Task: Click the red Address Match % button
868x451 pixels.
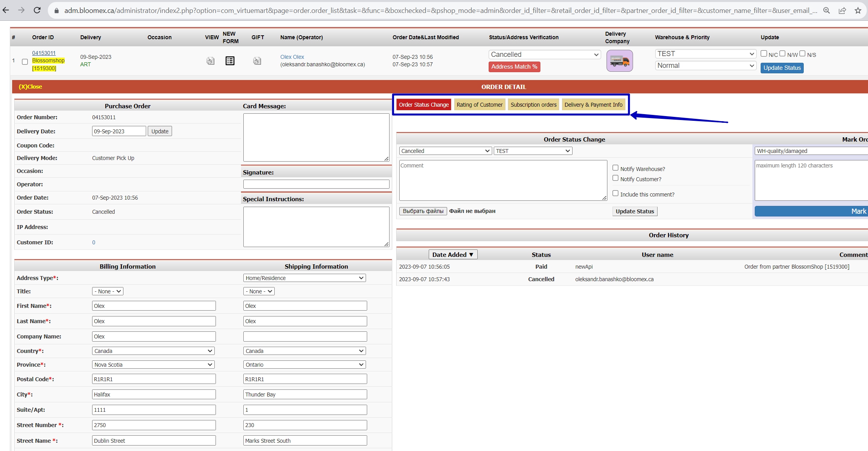Action: 514,67
